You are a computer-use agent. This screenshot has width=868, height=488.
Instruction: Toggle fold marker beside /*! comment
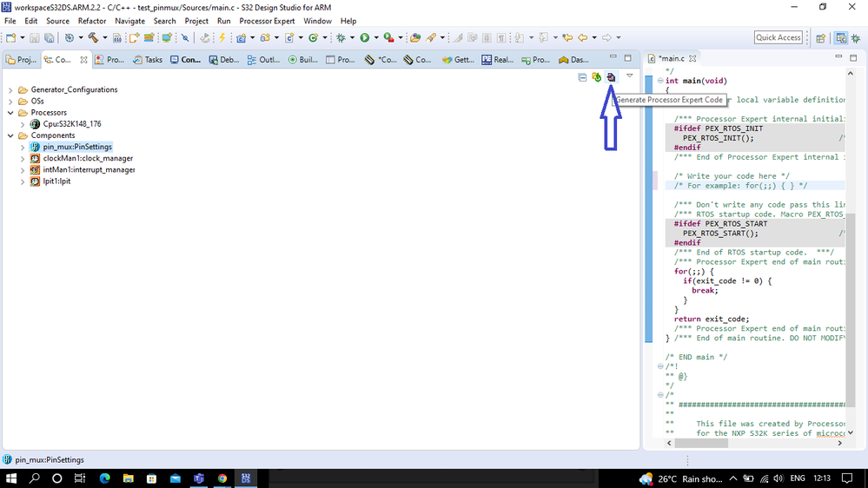coord(660,366)
